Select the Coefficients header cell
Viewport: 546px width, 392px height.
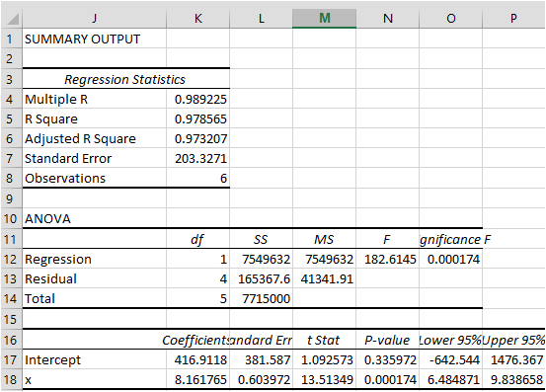[197, 340]
